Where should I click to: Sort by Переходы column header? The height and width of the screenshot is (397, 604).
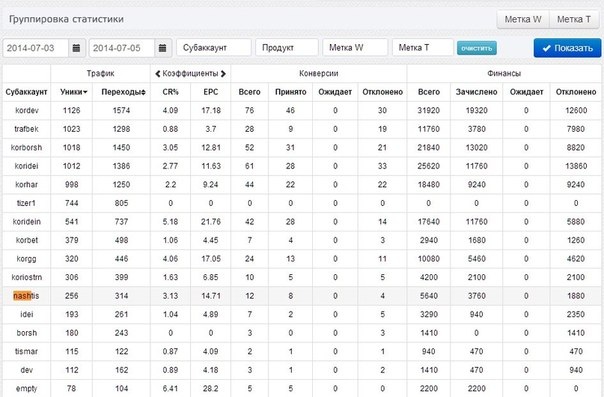(123, 92)
